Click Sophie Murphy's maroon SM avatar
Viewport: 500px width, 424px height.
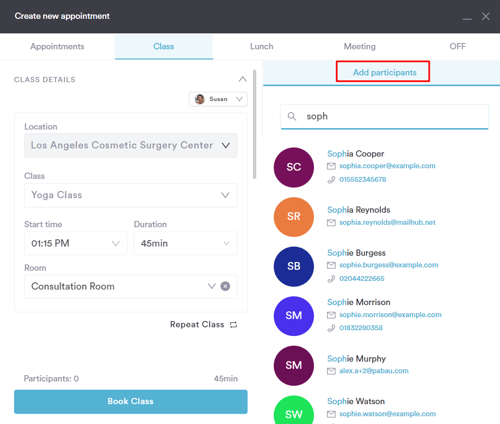tap(294, 365)
